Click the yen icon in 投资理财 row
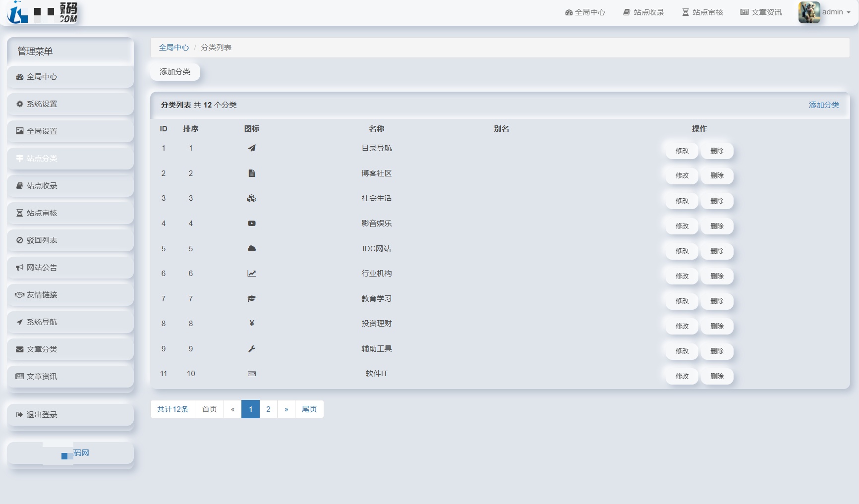 click(252, 324)
